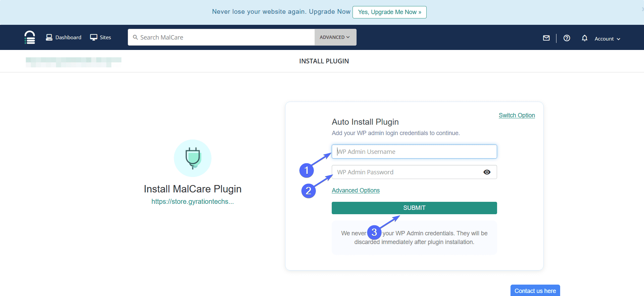This screenshot has height=296, width=644.
Task: Go to the Sites page
Action: 101,37
